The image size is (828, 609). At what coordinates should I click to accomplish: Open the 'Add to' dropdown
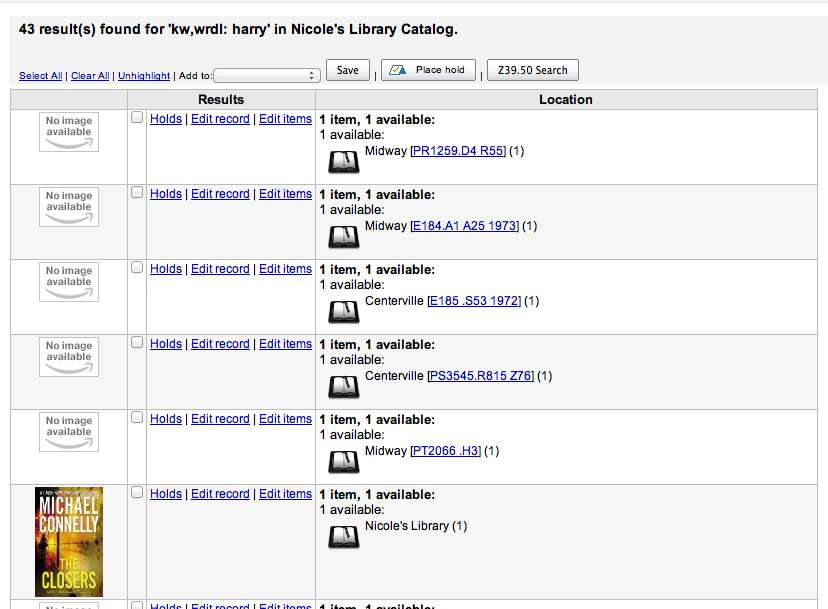point(267,75)
